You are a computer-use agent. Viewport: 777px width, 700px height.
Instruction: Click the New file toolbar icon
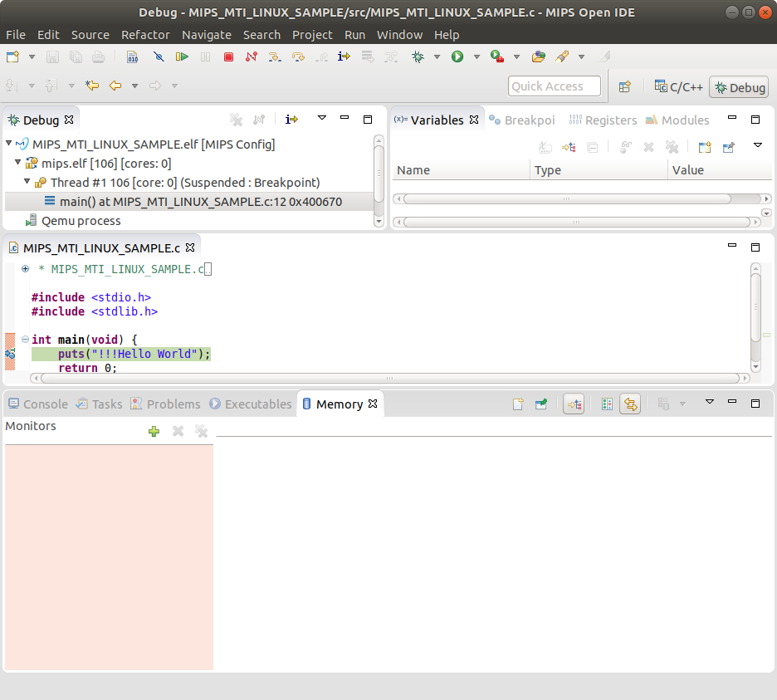point(13,57)
